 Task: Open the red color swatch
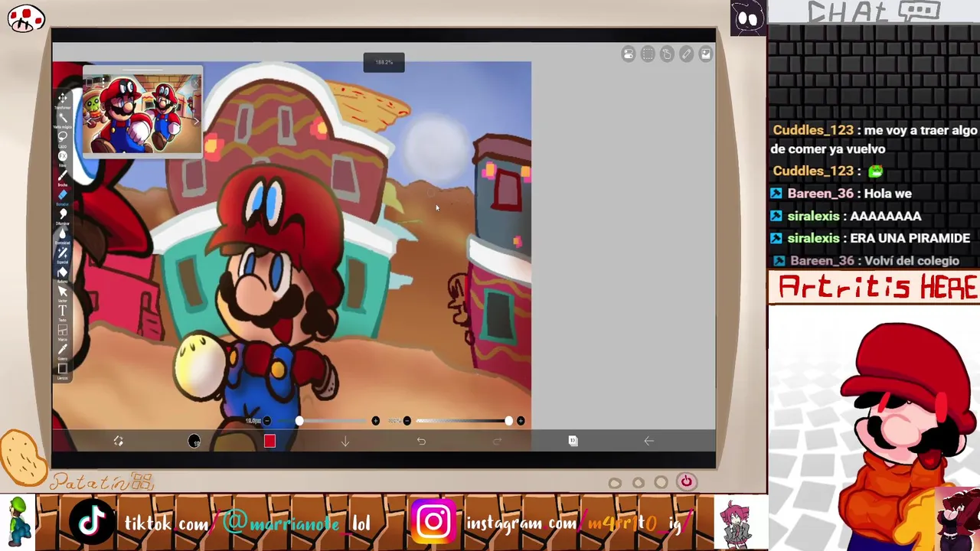[269, 441]
